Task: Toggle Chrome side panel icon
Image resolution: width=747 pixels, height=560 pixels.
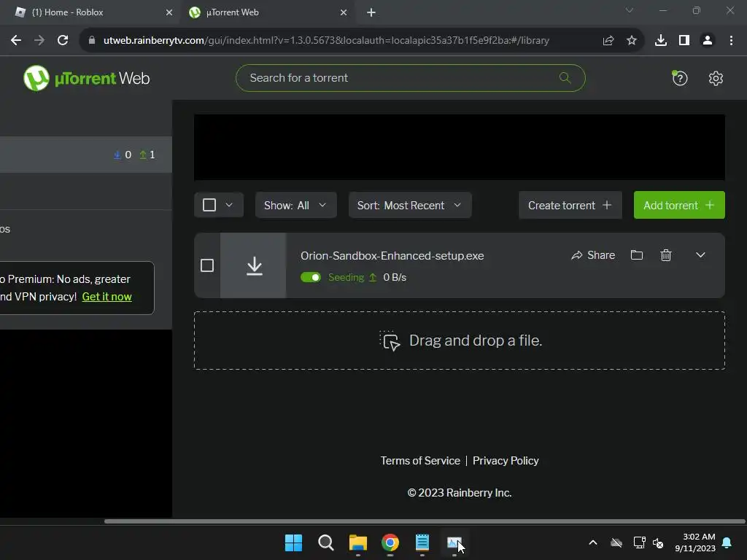Action: point(684,41)
